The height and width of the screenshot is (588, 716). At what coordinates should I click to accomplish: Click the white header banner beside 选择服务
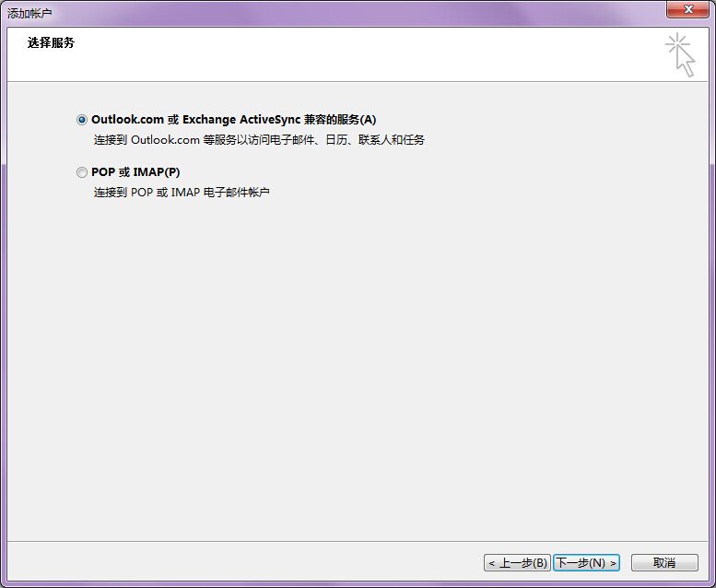tap(369, 53)
